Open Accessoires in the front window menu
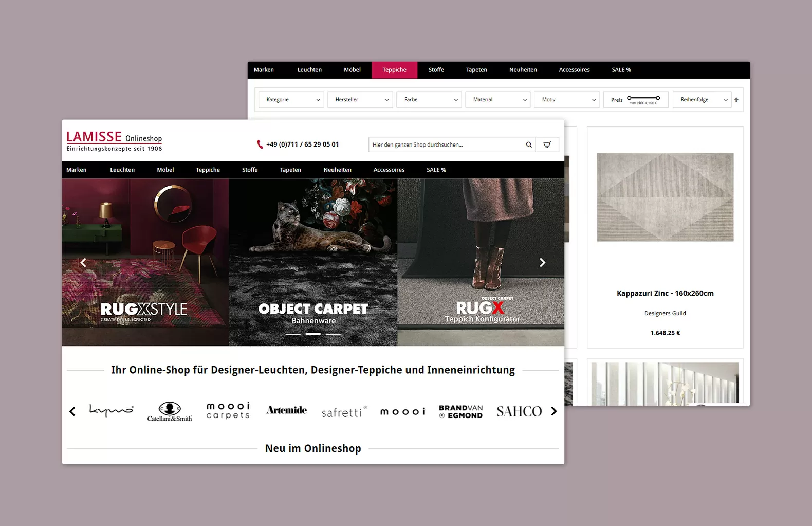The image size is (812, 526). [389, 170]
